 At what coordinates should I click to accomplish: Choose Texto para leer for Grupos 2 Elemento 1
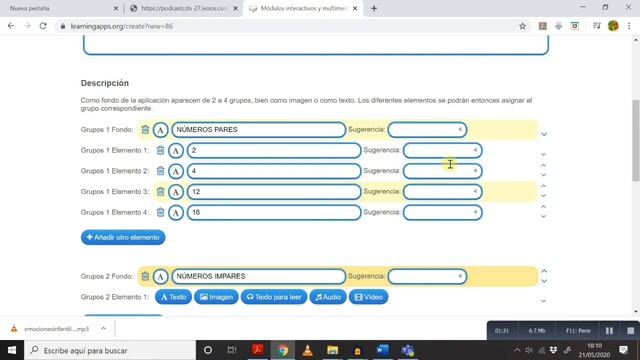point(274,297)
